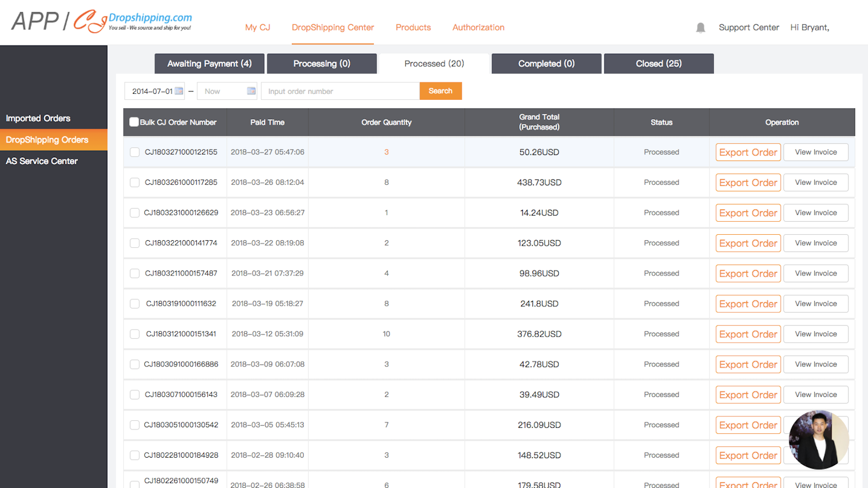View Invoice for the 14.24USD order
Image resolution: width=868 pixels, height=488 pixels.
815,213
